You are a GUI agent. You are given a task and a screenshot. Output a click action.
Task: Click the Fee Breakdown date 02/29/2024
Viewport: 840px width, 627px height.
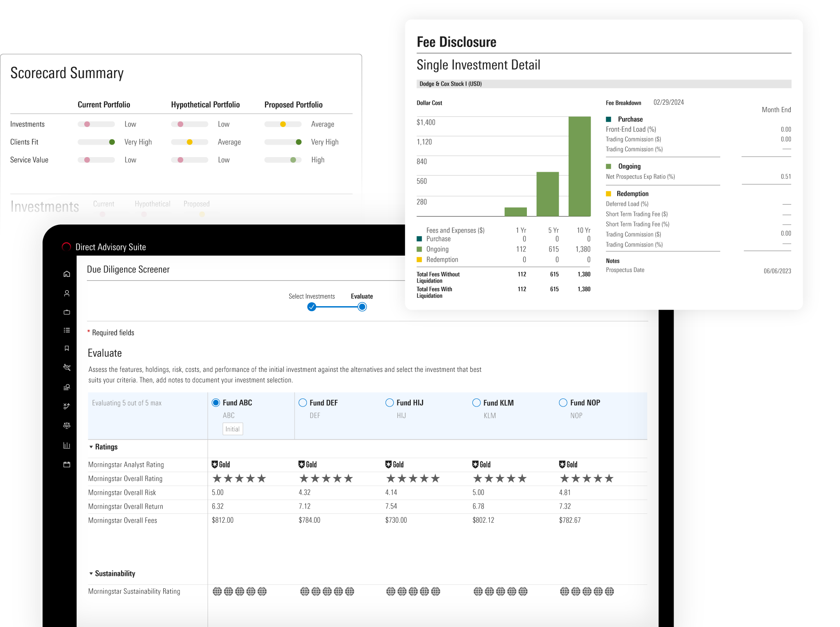(669, 103)
